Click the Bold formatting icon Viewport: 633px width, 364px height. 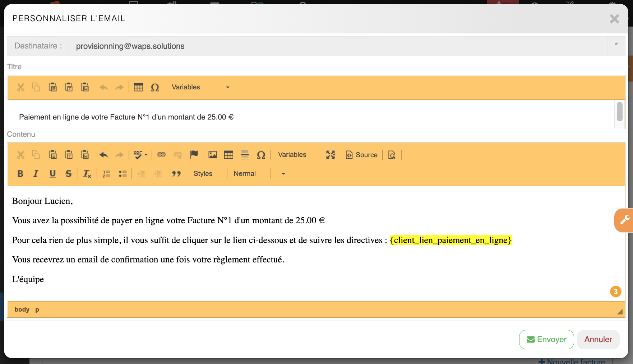[20, 174]
